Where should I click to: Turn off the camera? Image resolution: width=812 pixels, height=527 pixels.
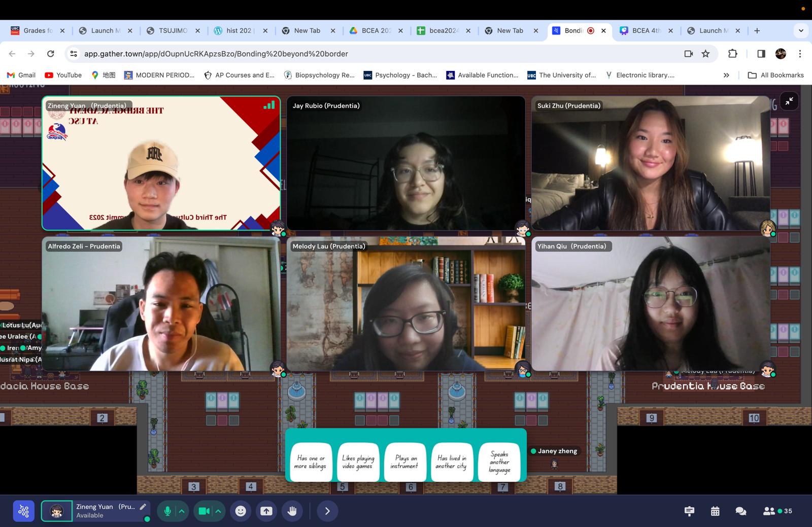click(x=204, y=511)
